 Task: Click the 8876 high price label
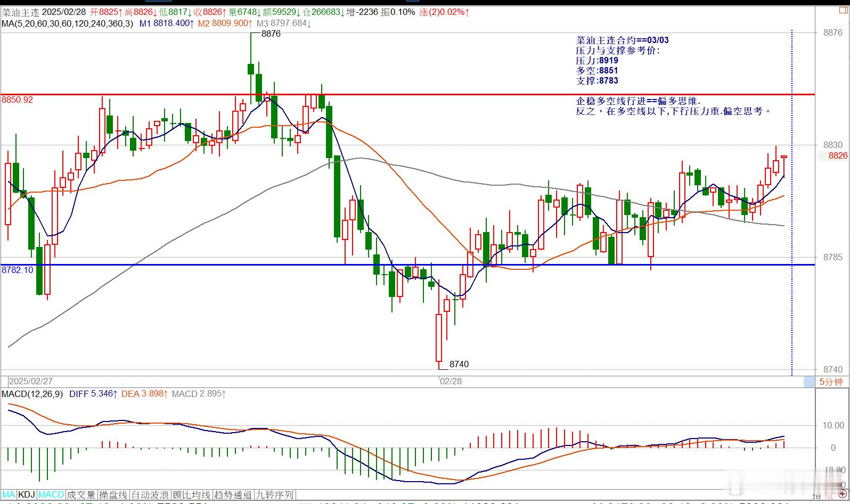click(x=271, y=34)
